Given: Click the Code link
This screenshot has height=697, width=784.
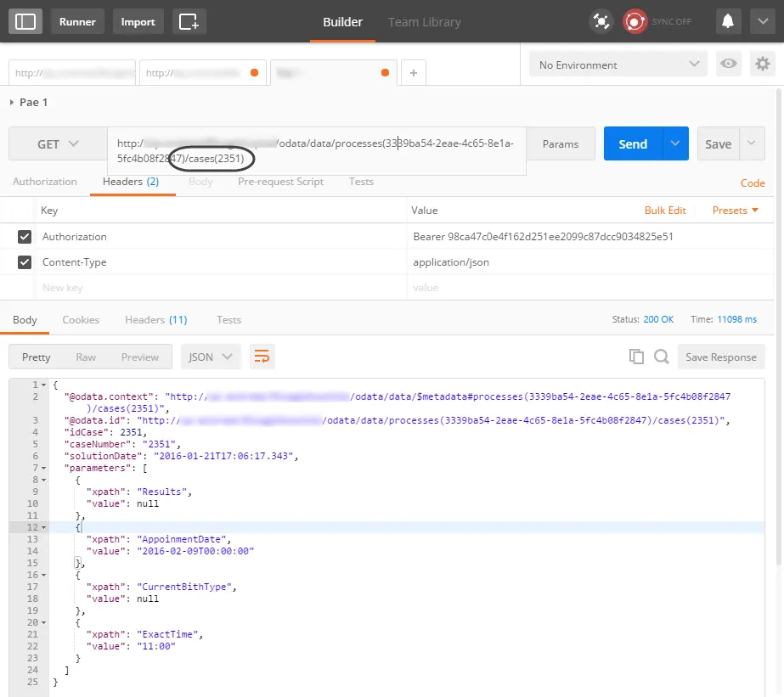Looking at the screenshot, I should [x=753, y=183].
